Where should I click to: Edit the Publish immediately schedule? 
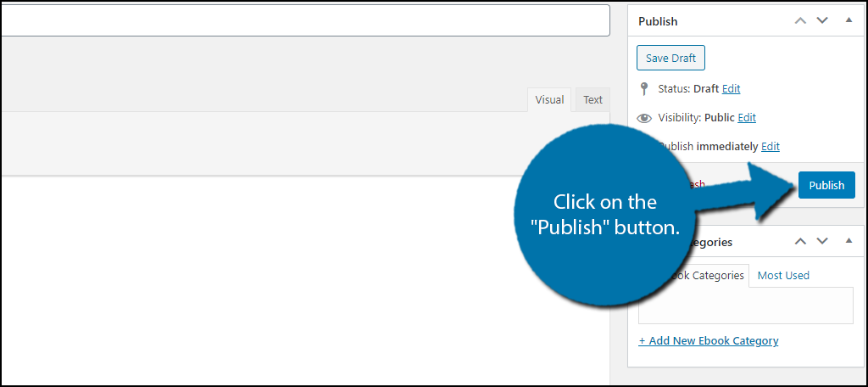(x=770, y=146)
